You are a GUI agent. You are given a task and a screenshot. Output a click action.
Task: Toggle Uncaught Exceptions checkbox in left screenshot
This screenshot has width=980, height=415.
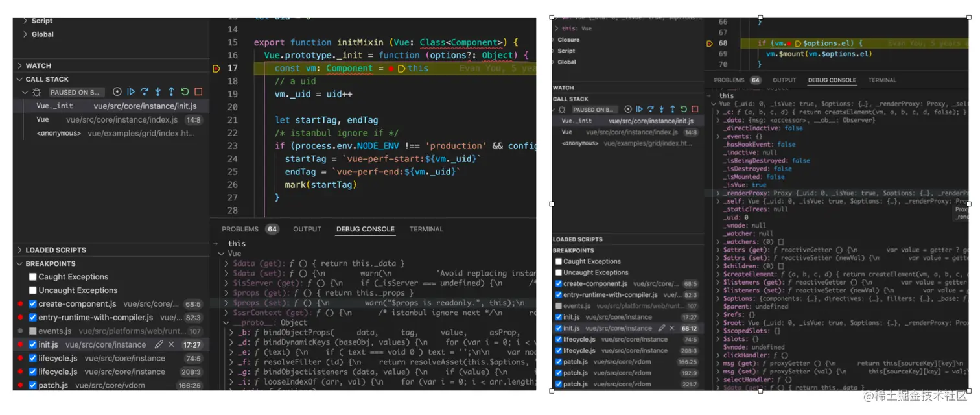pos(32,290)
